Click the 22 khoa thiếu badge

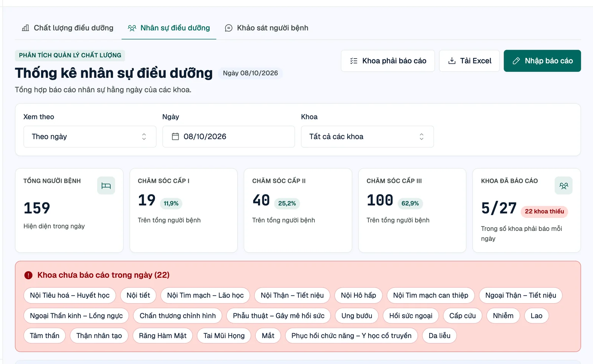click(544, 211)
